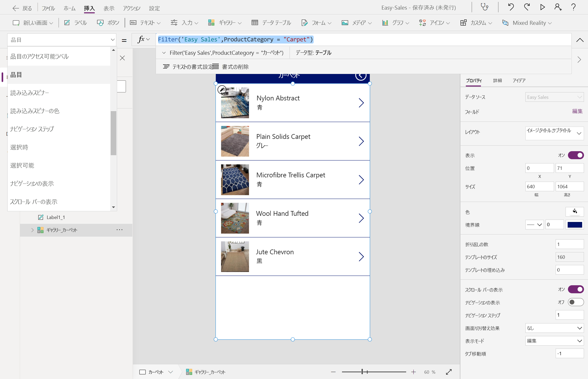Click the Redo arrow icon
The height and width of the screenshot is (379, 588).
point(527,7)
